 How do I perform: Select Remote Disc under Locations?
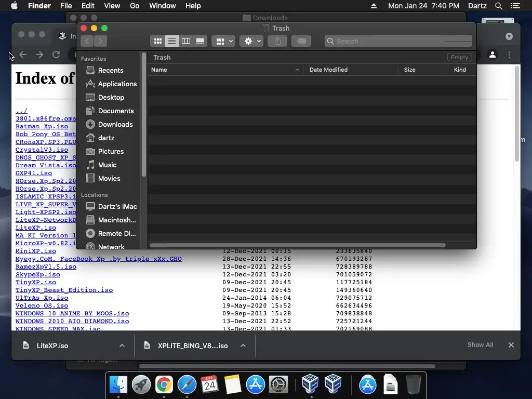(110, 233)
